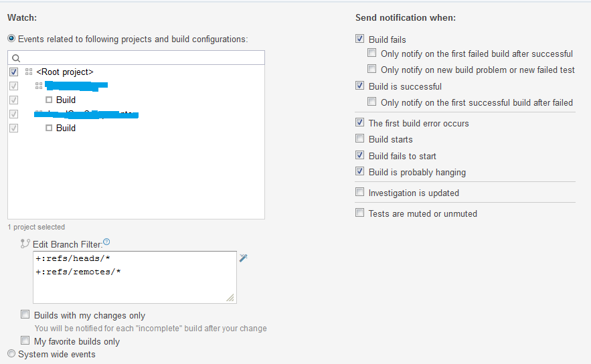Click the magic wand icon next to branch filter
Viewport: 591px width, 364px height.
click(244, 258)
